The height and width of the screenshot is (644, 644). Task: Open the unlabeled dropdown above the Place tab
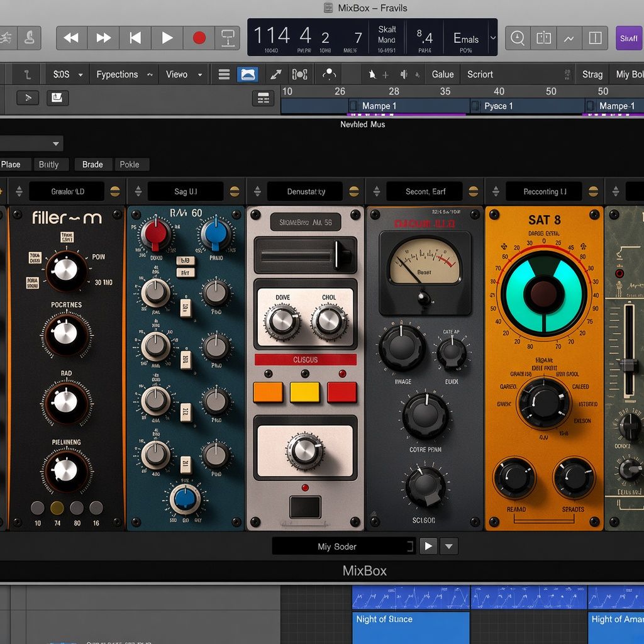[x=31, y=144]
